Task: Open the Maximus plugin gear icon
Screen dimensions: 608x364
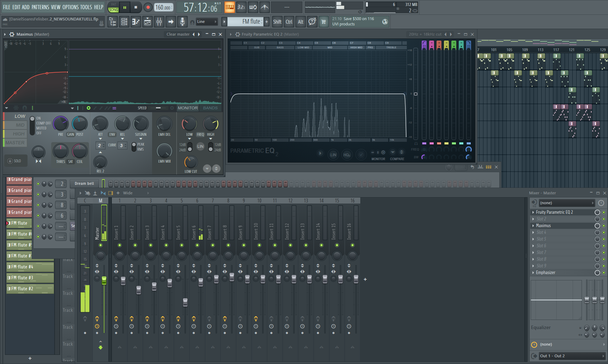Action: click(x=12, y=34)
